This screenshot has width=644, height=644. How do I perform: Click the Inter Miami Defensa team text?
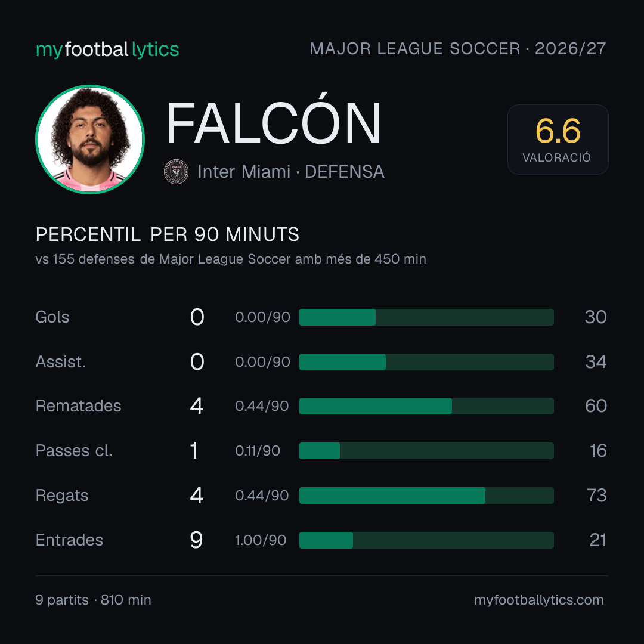click(x=291, y=172)
